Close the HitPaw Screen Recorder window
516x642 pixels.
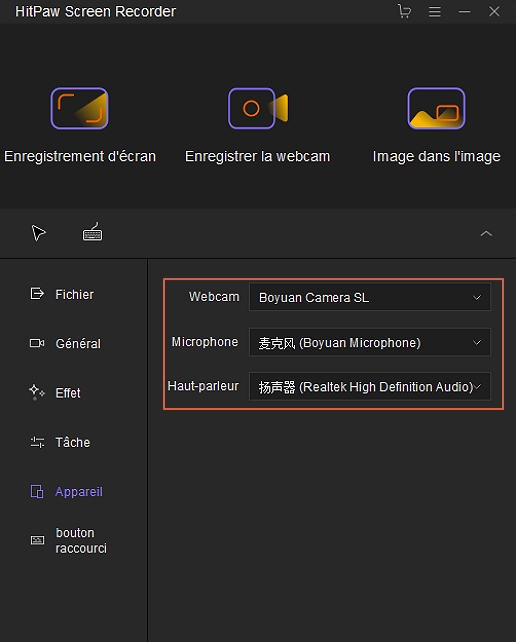[x=494, y=11]
